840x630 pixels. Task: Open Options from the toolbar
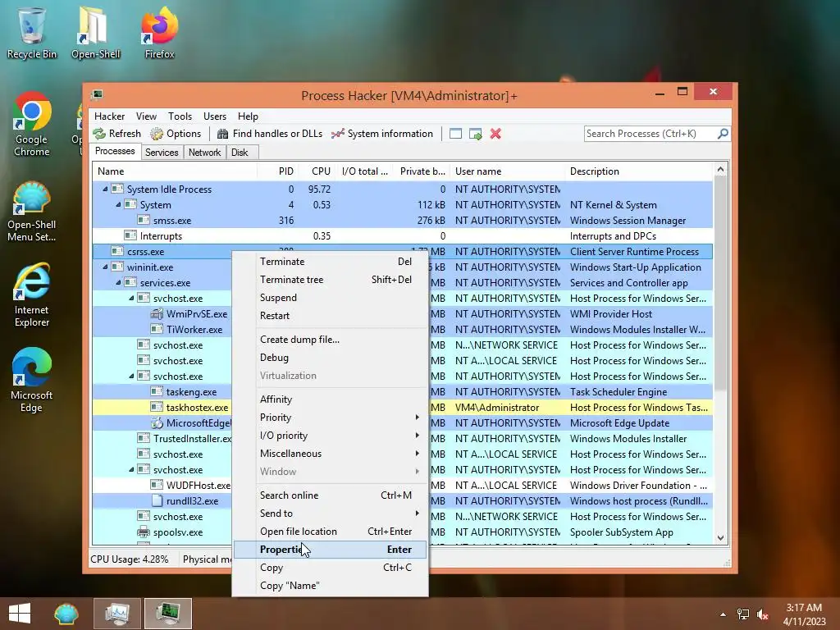(x=176, y=134)
